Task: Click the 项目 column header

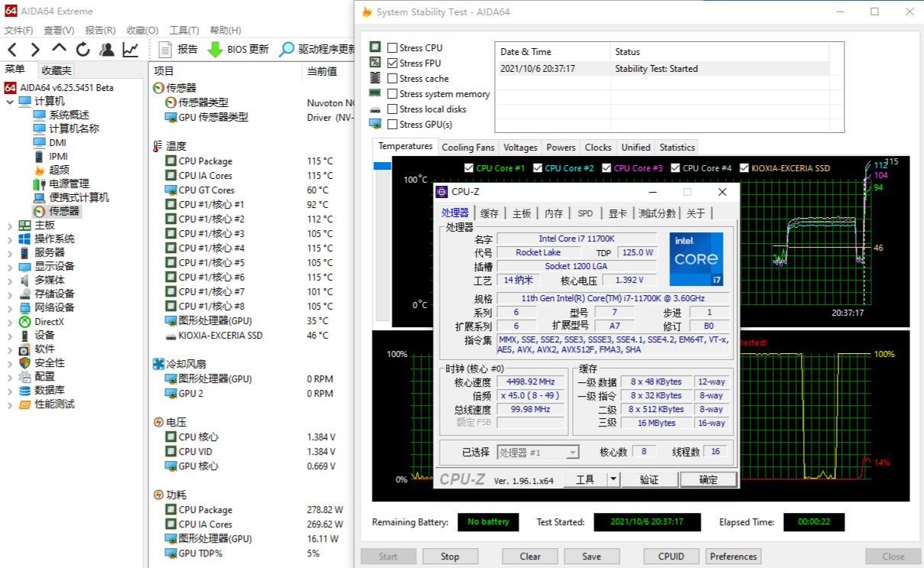Action: [164, 70]
